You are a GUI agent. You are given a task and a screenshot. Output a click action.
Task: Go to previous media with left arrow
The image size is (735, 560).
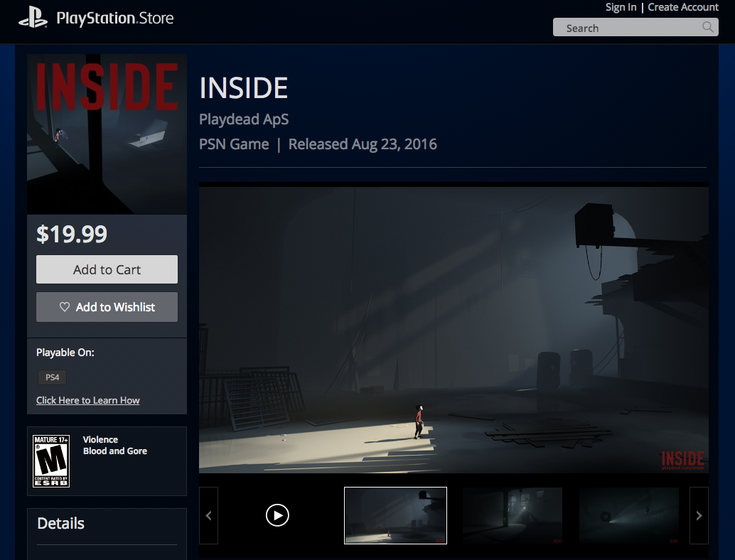coord(208,515)
